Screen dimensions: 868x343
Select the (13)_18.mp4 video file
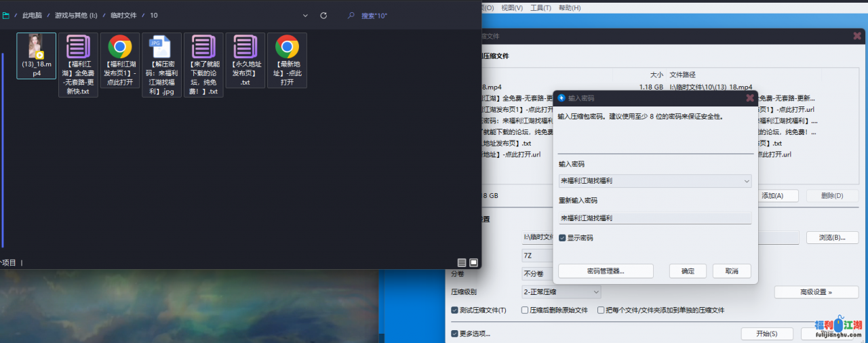(x=36, y=47)
